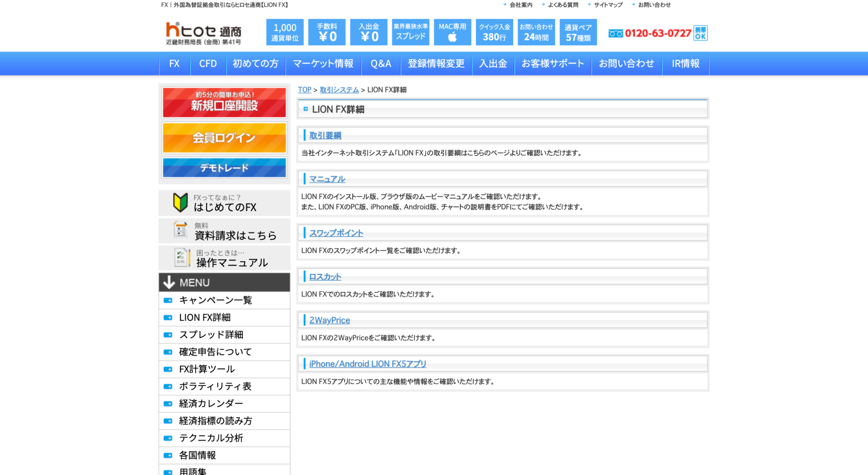This screenshot has height=475, width=868.
Task: Click the 資料請求はこちら banner text
Action: coord(236,235)
